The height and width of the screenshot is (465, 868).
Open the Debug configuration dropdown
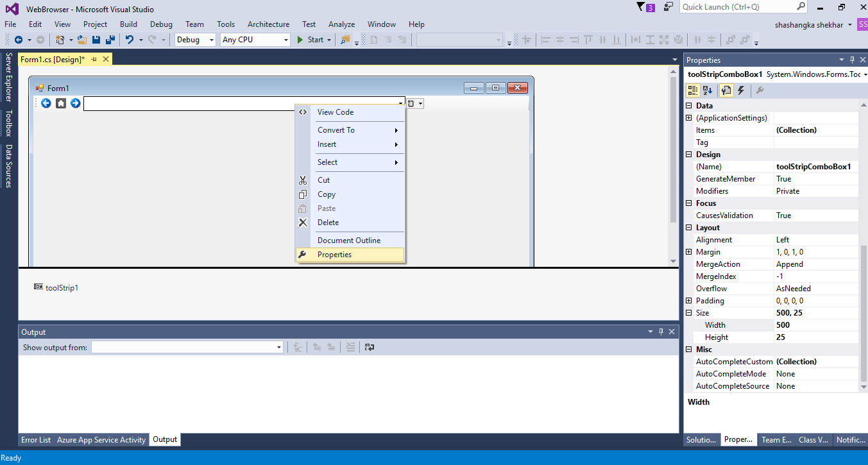(212, 40)
